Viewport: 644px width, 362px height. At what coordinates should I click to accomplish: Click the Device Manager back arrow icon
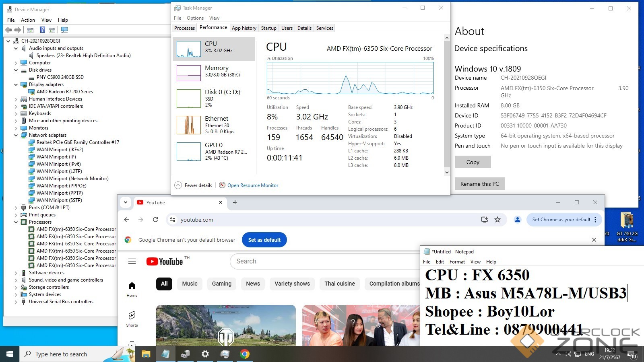[8, 30]
